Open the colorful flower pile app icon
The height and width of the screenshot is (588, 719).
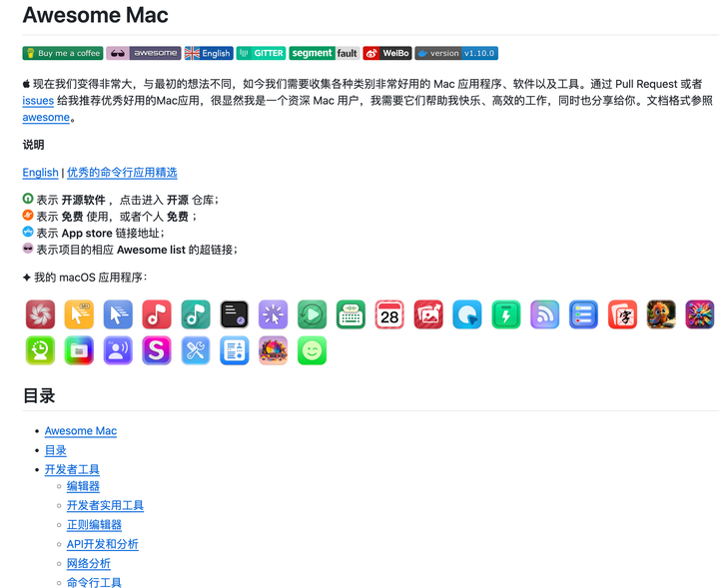[x=274, y=350]
